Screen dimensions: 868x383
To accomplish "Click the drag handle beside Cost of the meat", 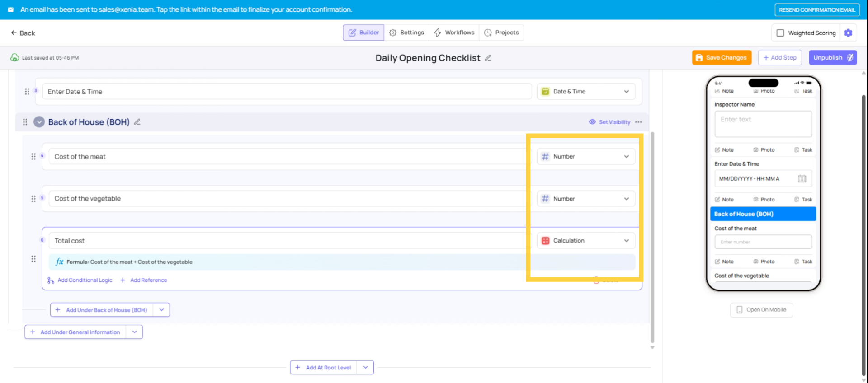I will point(33,157).
